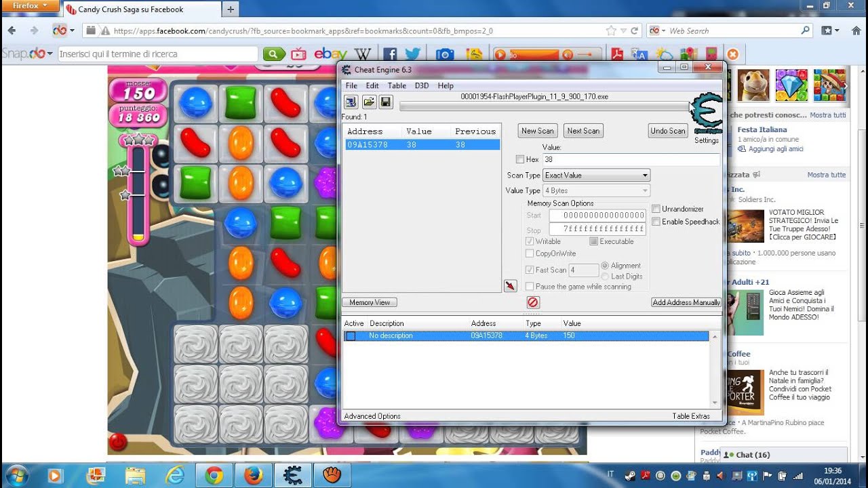Screen dimensions: 868x488
Task: Click the PDF converter toolbar icon
Action: click(x=617, y=54)
